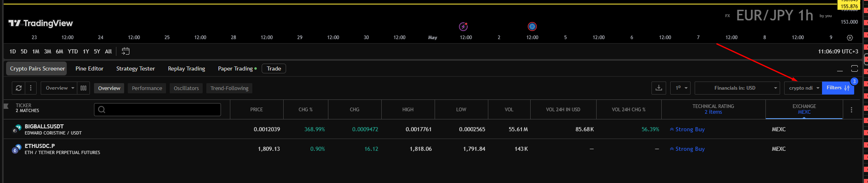Sort by the CHG % column header
The image size is (868, 183).
pyautogui.click(x=306, y=110)
